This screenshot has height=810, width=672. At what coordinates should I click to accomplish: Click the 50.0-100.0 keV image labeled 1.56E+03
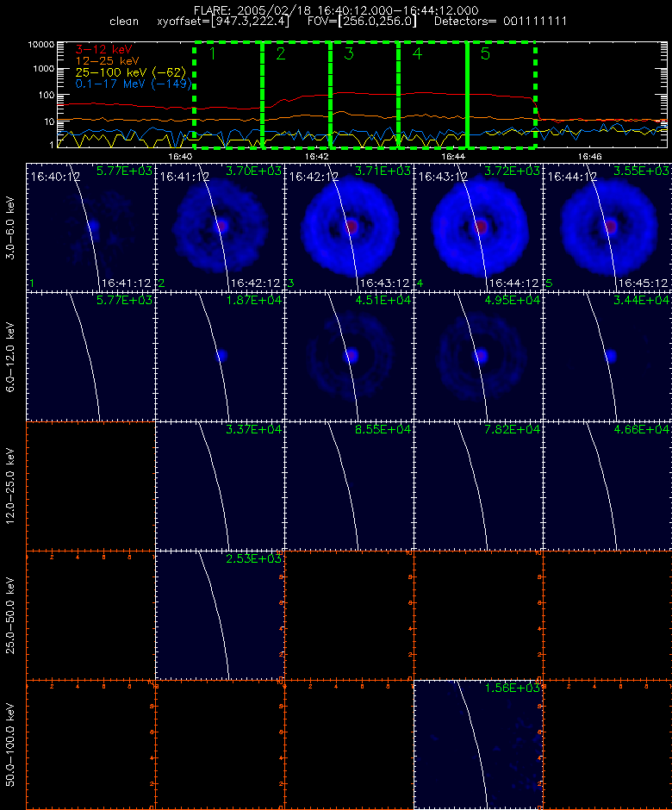click(x=478, y=745)
